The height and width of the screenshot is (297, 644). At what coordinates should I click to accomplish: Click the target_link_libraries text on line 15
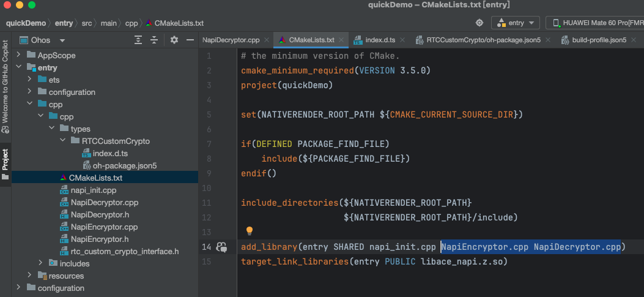[295, 261]
